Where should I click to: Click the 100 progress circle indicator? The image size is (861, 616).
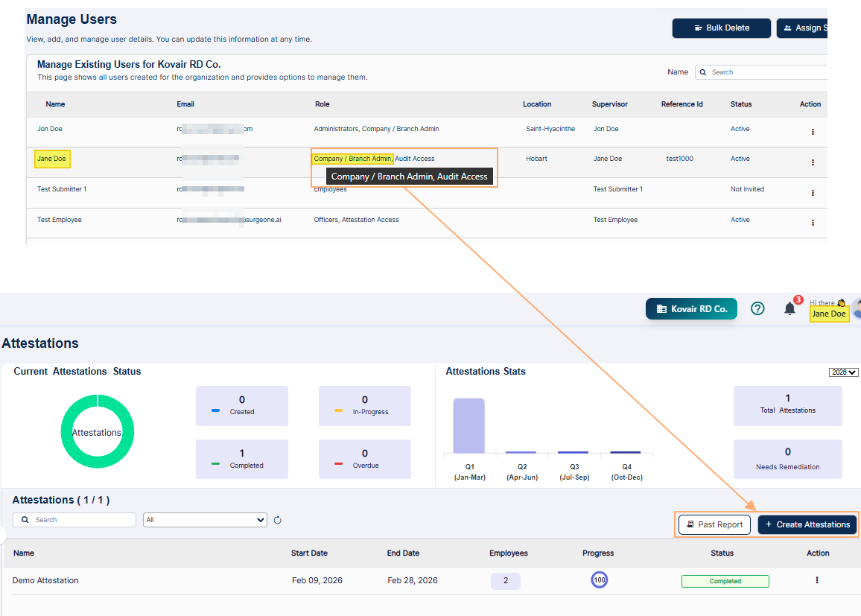599,580
